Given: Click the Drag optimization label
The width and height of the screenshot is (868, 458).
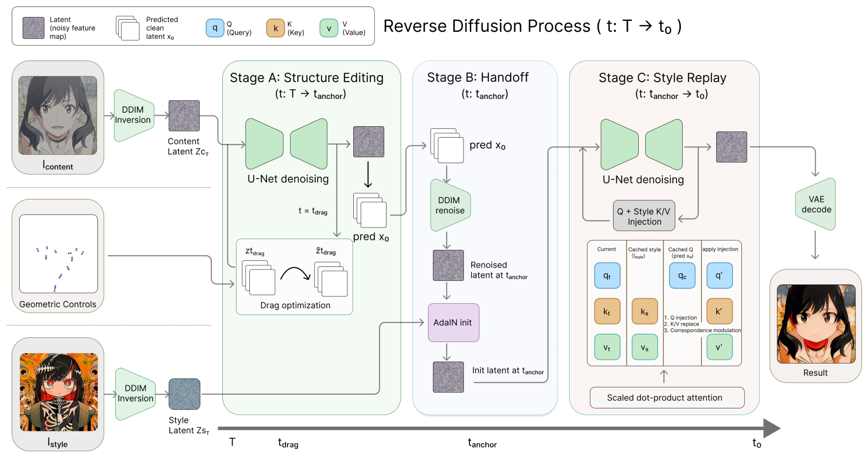Looking at the screenshot, I should [x=295, y=305].
